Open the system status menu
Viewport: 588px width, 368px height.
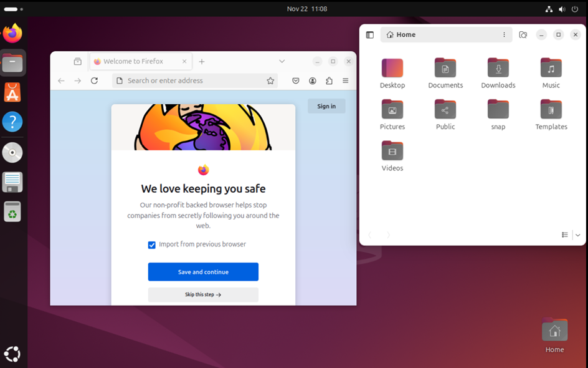coord(561,9)
